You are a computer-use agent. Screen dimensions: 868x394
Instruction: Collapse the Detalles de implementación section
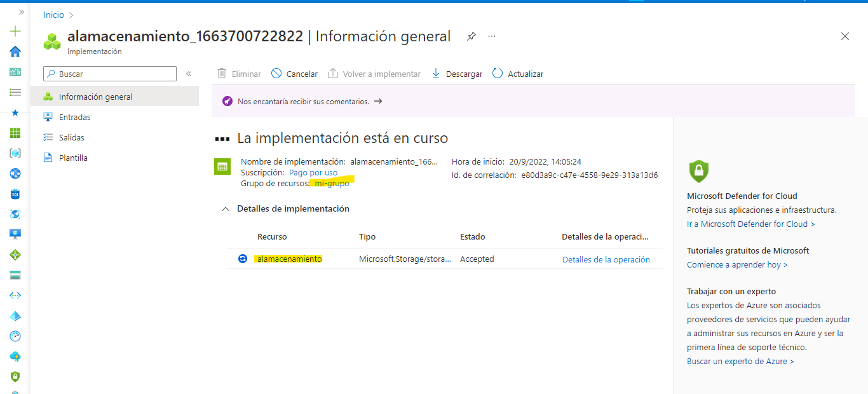pyautogui.click(x=226, y=208)
